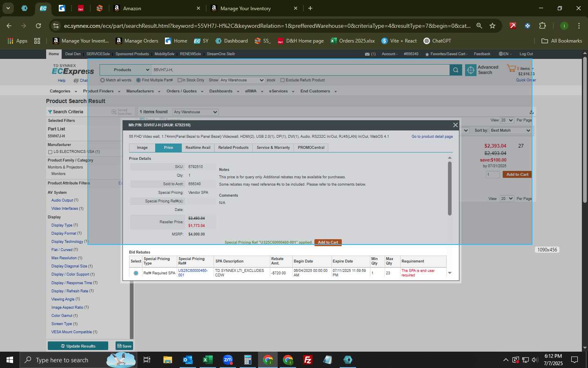Viewport: 588px width, 368px height.
Task: Expand the Orders / Quotes menu
Action: coord(185,91)
